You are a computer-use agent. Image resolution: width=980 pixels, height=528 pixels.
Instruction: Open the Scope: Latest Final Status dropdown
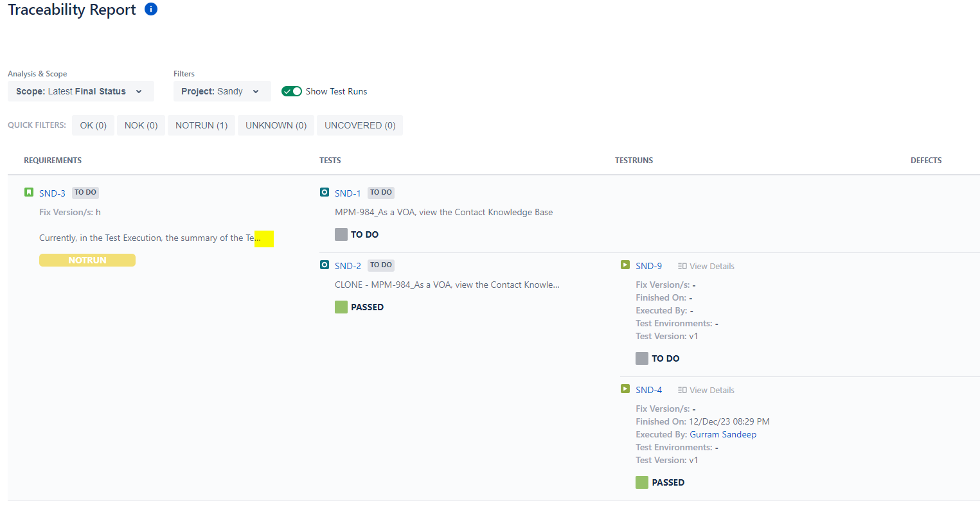[80, 91]
